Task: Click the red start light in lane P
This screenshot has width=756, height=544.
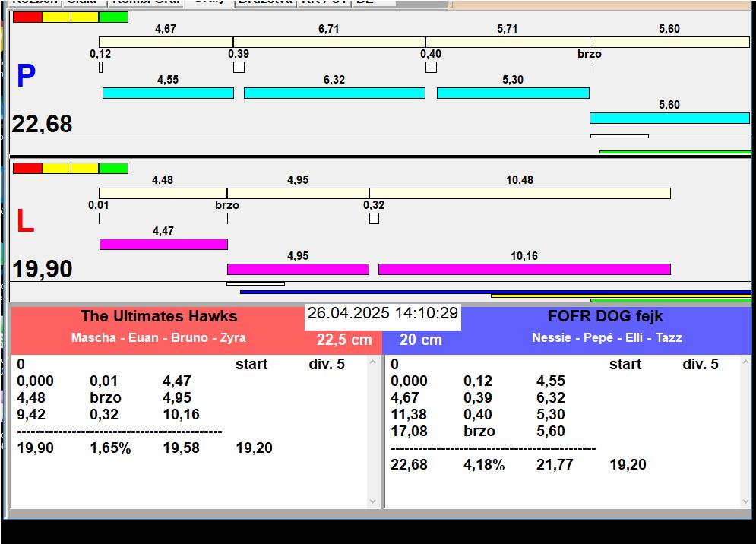Action: [27, 17]
